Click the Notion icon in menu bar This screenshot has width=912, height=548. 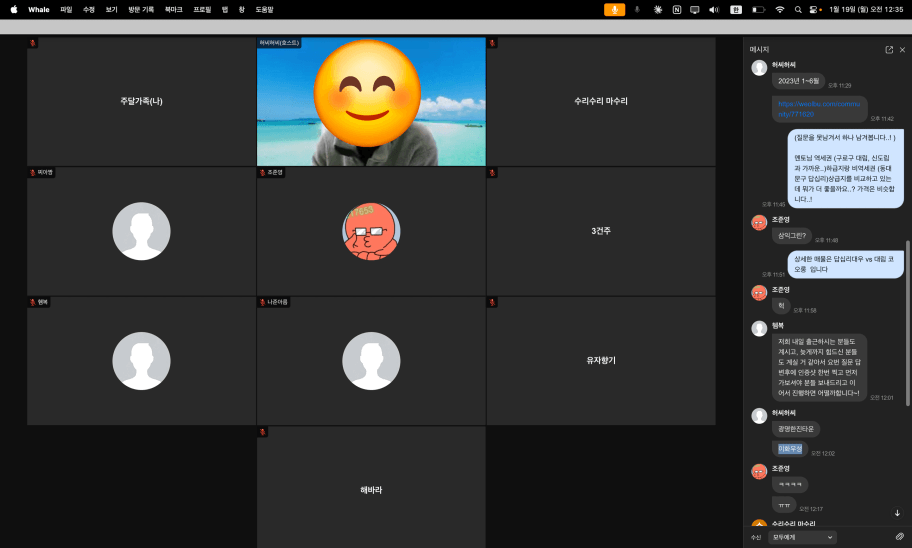coord(677,9)
